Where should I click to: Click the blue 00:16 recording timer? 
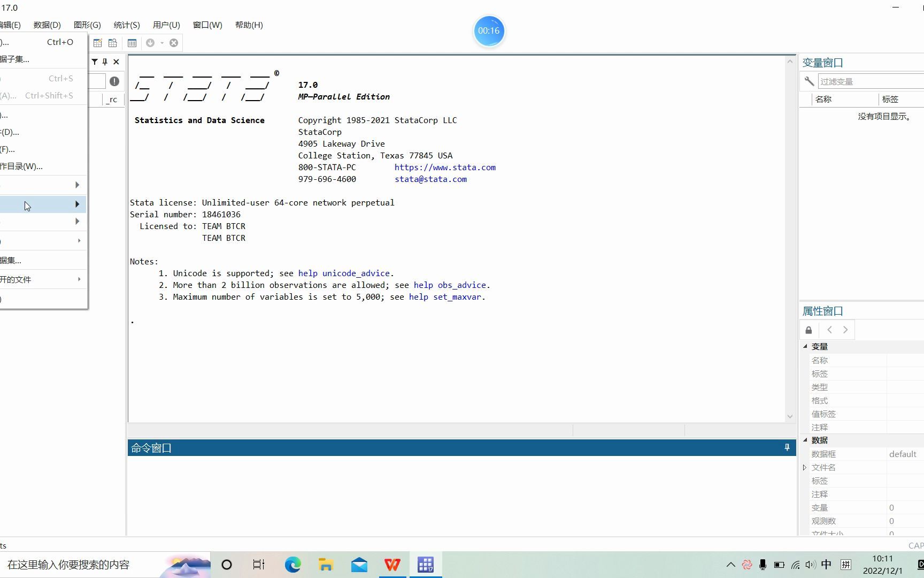[489, 31]
